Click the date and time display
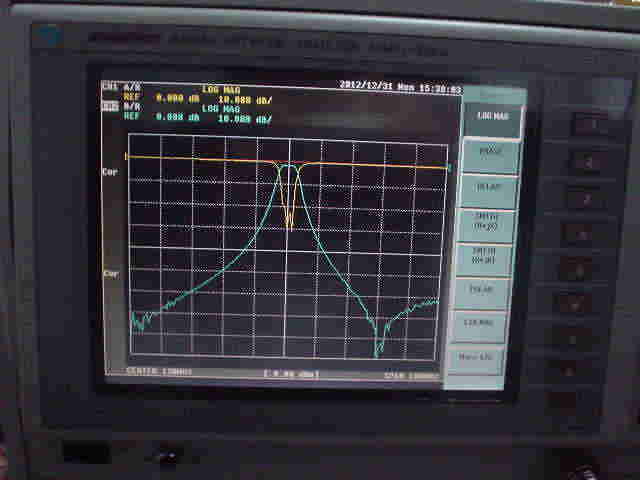 click(400, 87)
